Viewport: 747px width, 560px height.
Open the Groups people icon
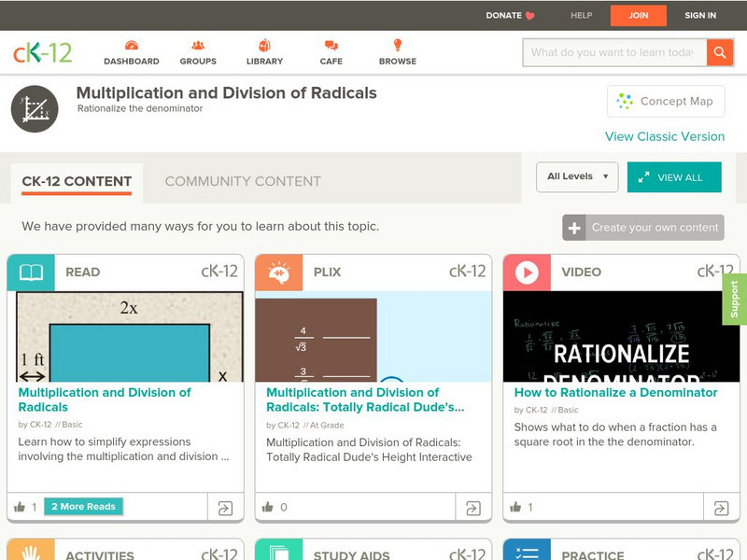pos(198,46)
